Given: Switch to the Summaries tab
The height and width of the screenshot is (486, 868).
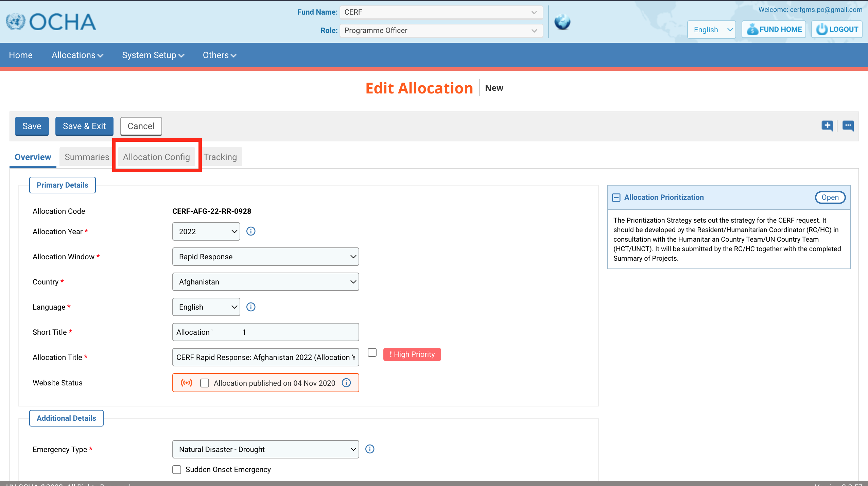Looking at the screenshot, I should 86,157.
